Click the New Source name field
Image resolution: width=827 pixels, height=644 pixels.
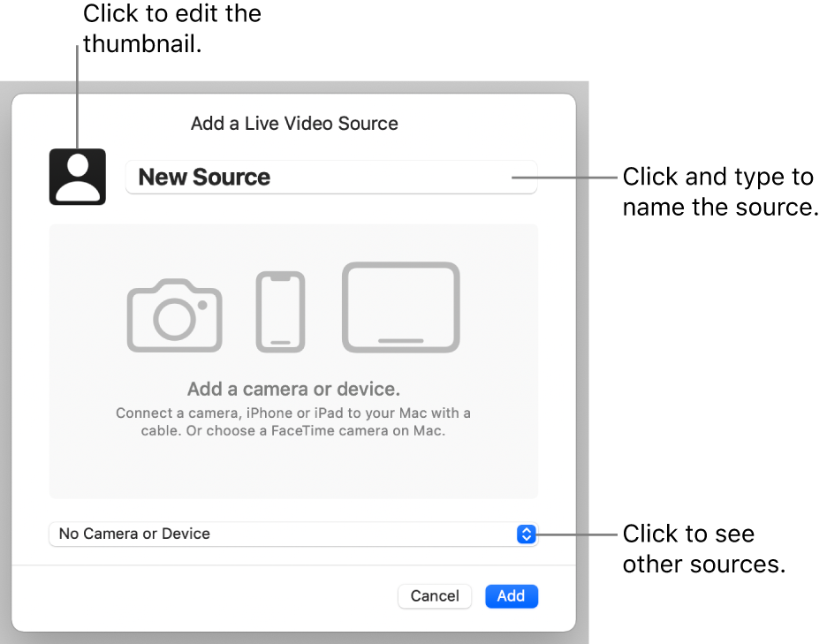point(330,177)
